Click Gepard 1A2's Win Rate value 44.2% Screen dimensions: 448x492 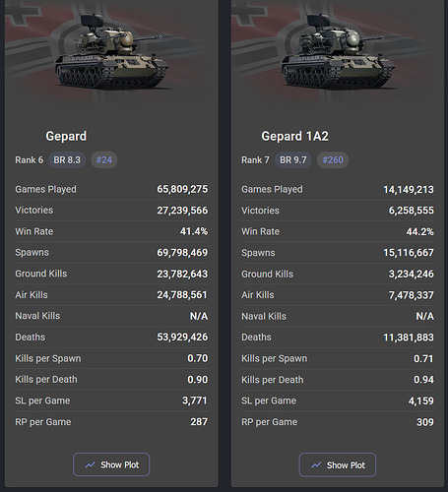(419, 231)
